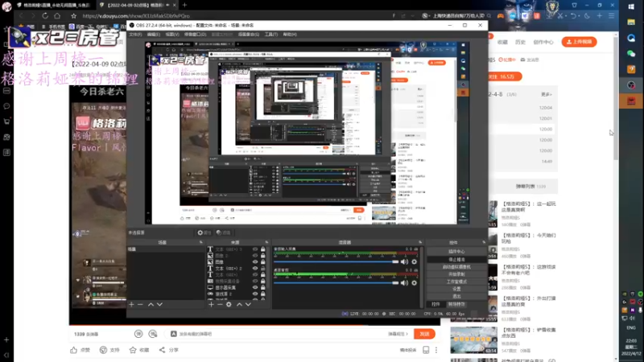Open source properties gear in sources toolbar
The width and height of the screenshot is (644, 362).
229,305
